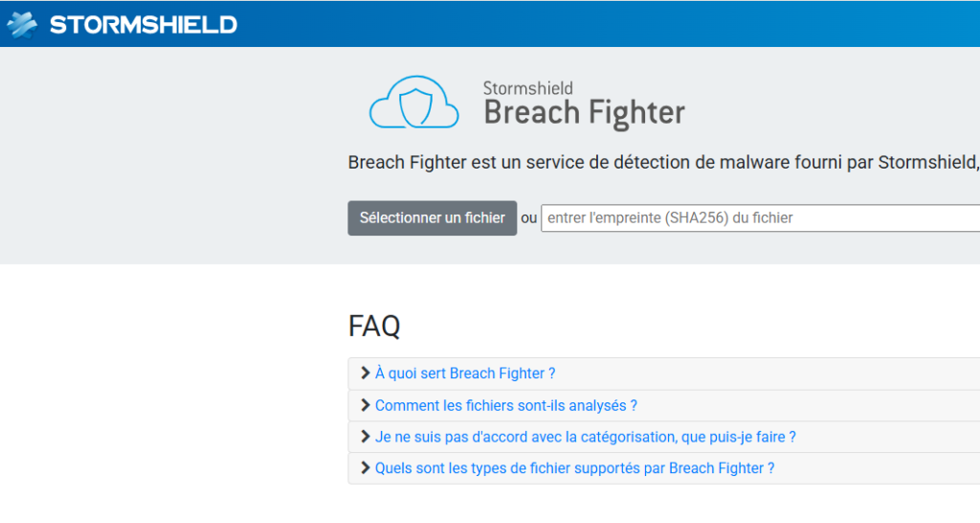The image size is (980, 523).
Task: Expand chevron beside Je ne suis pas d'accord
Action: click(365, 437)
